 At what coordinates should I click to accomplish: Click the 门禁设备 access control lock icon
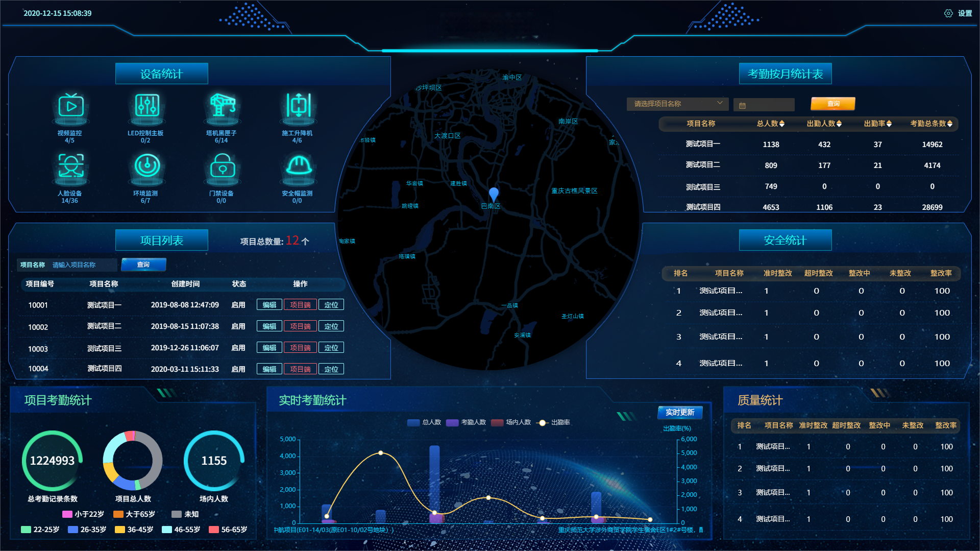pyautogui.click(x=222, y=168)
